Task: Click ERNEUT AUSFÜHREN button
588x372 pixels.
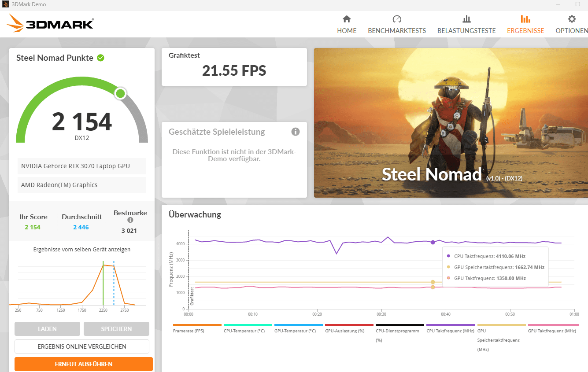Action: (x=84, y=364)
